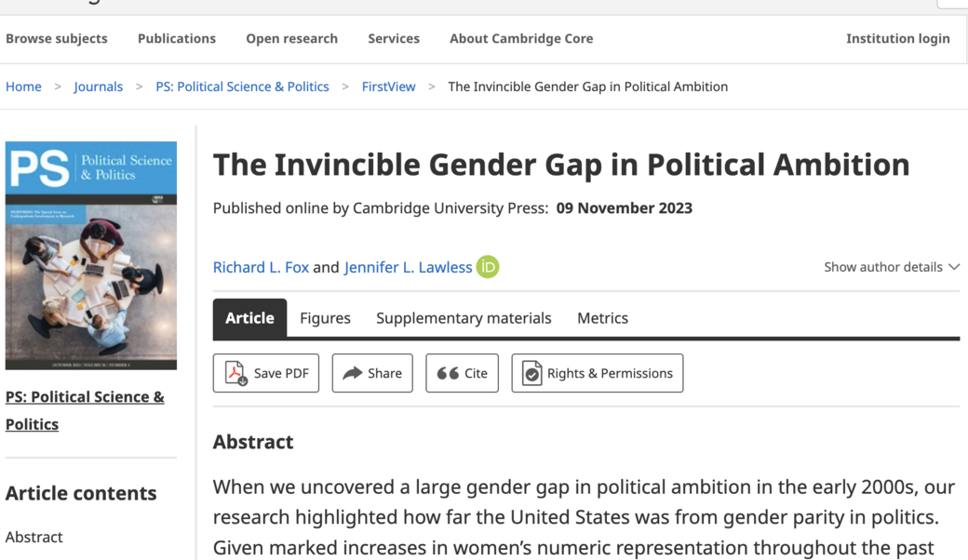Click the PDF icon in Save PDF
The image size is (968, 560).
(x=236, y=373)
